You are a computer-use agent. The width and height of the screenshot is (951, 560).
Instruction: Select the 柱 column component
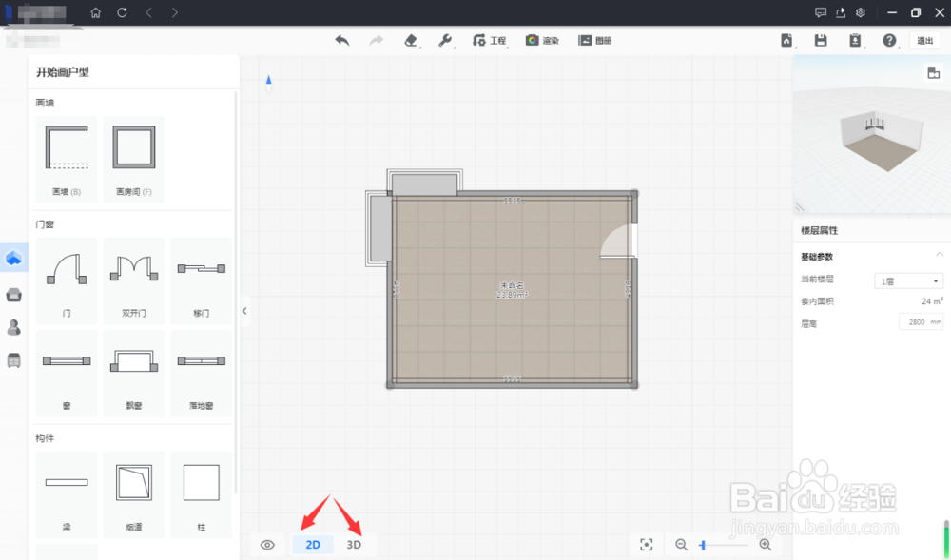(x=202, y=495)
